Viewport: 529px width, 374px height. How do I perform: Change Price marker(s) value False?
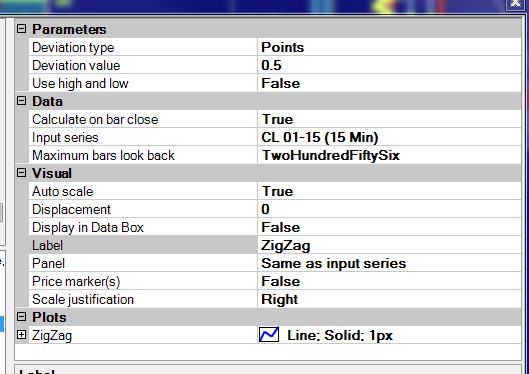pos(389,281)
